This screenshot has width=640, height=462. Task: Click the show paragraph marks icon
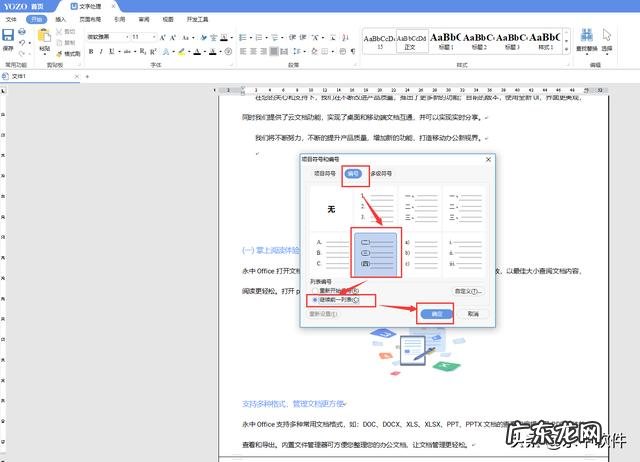pos(353,51)
